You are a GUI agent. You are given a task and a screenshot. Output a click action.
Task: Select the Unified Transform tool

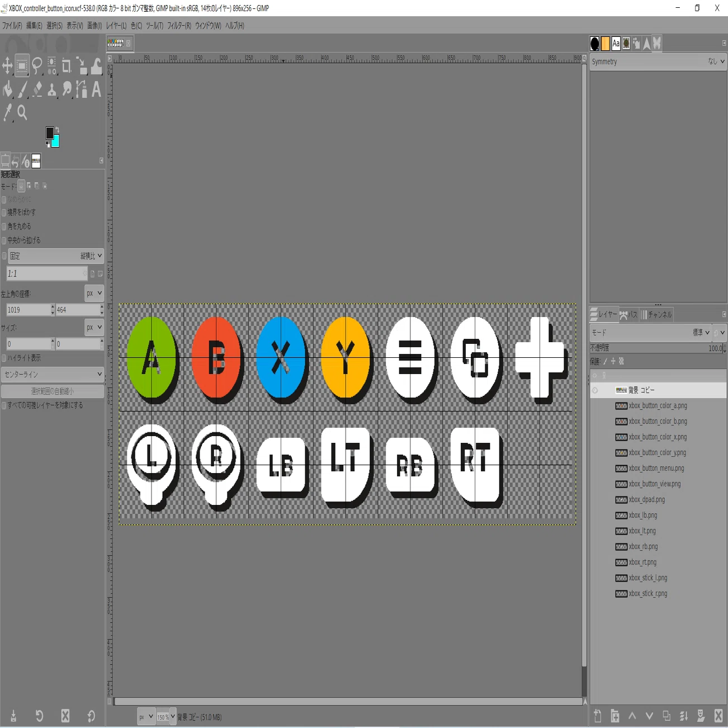82,66
